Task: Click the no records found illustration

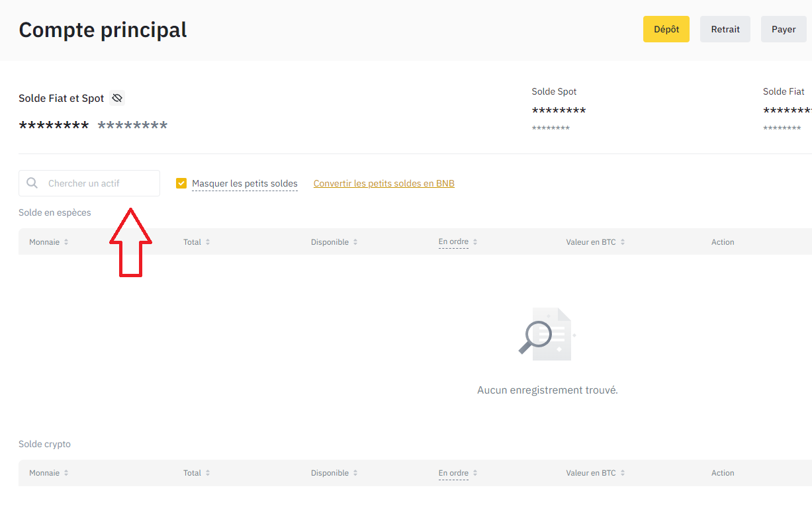Action: pyautogui.click(x=547, y=333)
